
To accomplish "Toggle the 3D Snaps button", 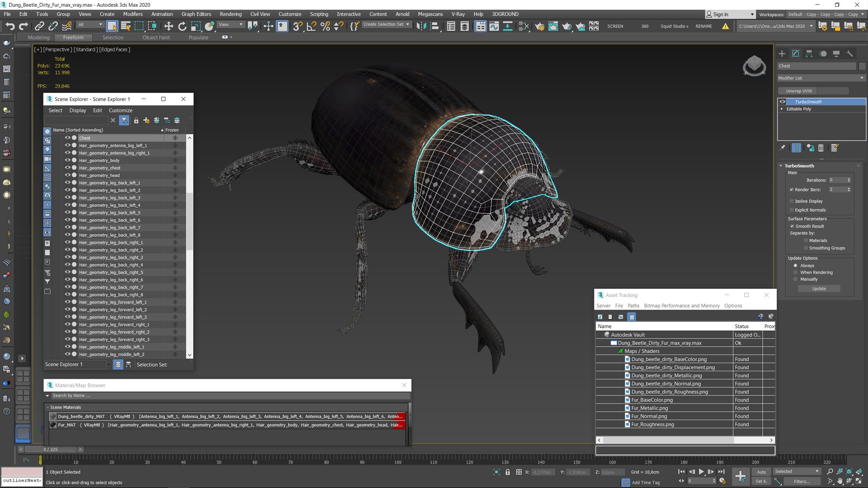I will coord(297,26).
